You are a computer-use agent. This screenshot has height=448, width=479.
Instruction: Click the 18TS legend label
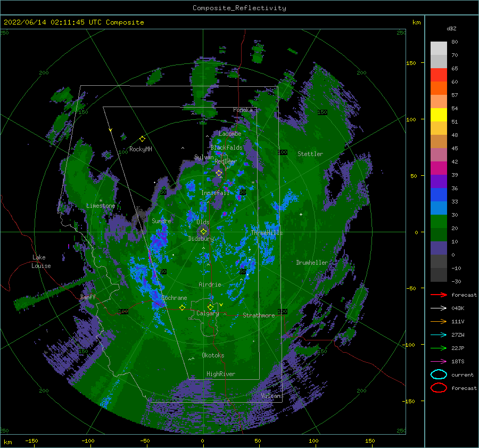[458, 362]
